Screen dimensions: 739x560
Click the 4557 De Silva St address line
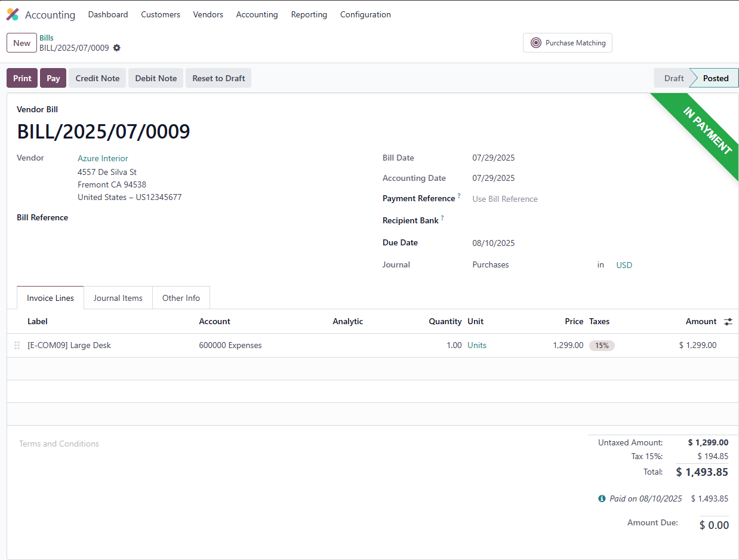coord(107,172)
